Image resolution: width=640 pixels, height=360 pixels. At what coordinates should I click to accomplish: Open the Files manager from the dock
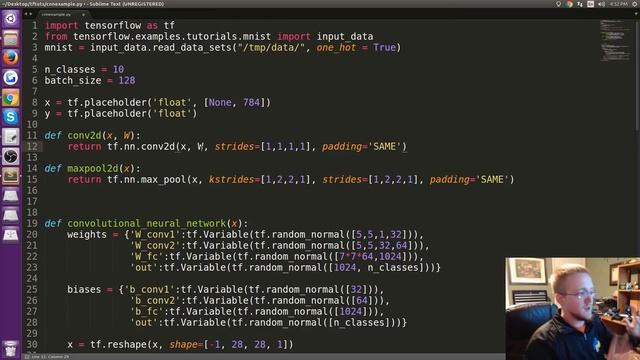click(11, 39)
